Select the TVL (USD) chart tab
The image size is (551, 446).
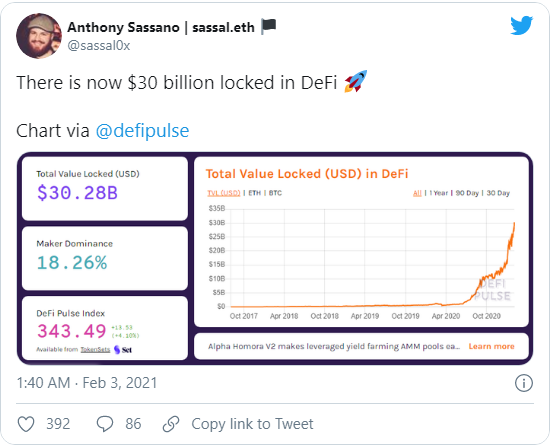[x=223, y=193]
